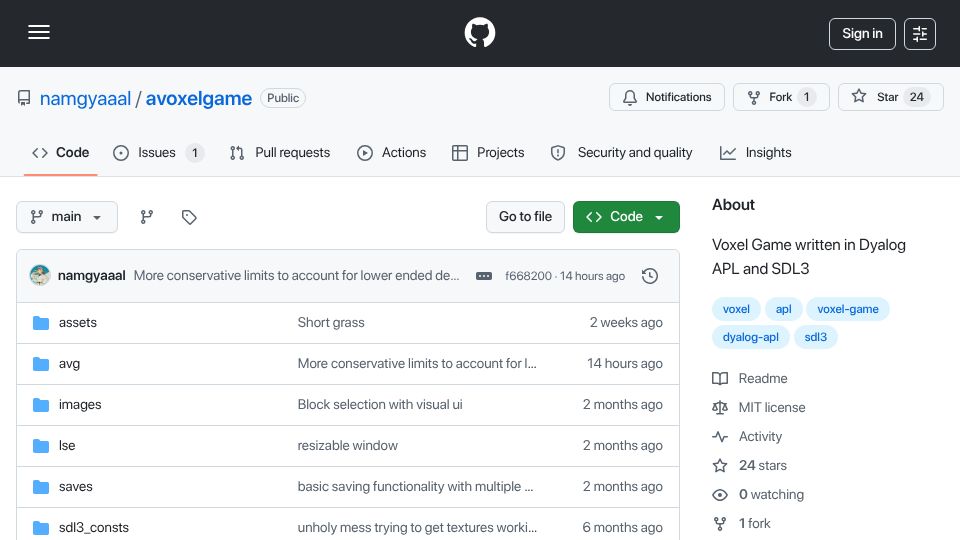960x540 pixels.
Task: Open the lse folder
Action: [x=67, y=446]
